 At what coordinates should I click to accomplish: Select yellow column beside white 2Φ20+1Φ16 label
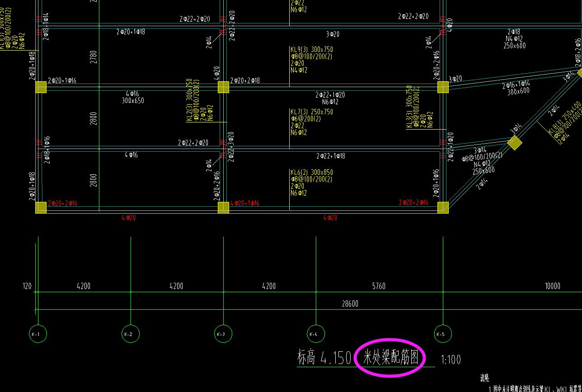[x=41, y=87]
